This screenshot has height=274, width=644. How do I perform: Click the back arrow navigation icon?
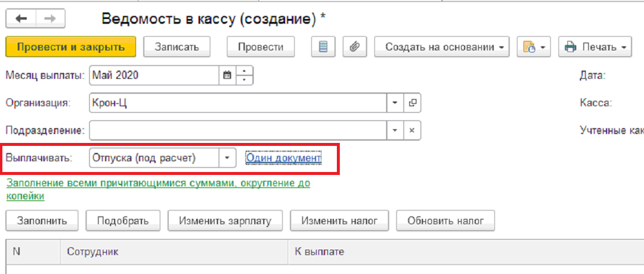click(x=21, y=19)
